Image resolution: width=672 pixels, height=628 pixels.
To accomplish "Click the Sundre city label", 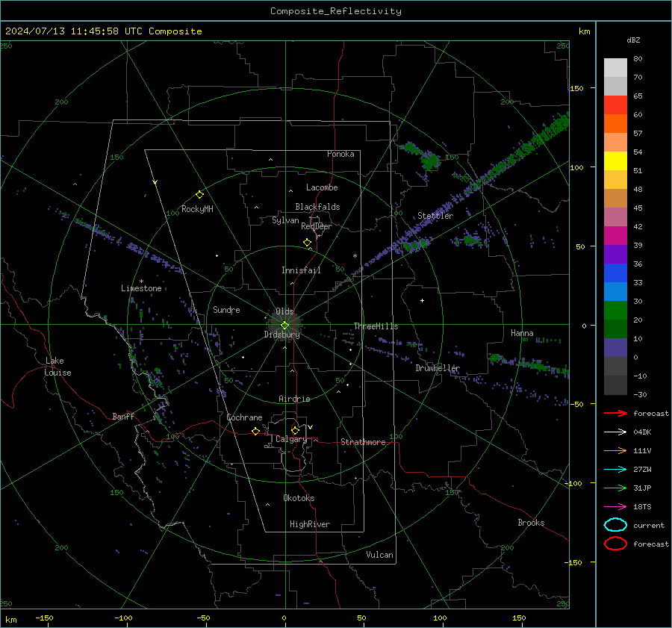I will coord(226,310).
